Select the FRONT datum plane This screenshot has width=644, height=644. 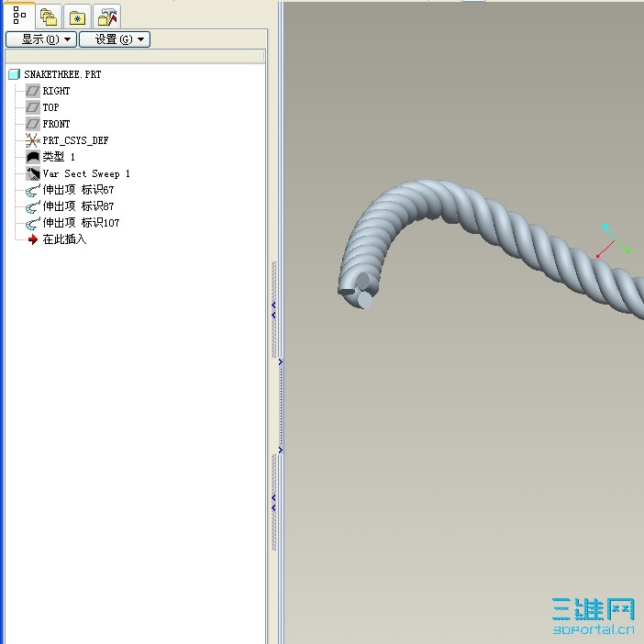click(x=56, y=124)
